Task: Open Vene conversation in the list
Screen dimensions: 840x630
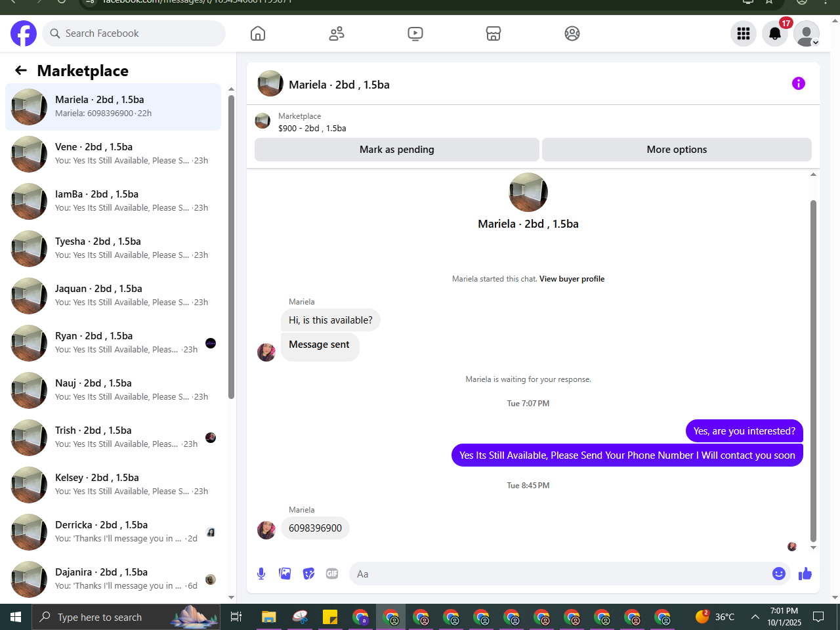Action: (113, 154)
